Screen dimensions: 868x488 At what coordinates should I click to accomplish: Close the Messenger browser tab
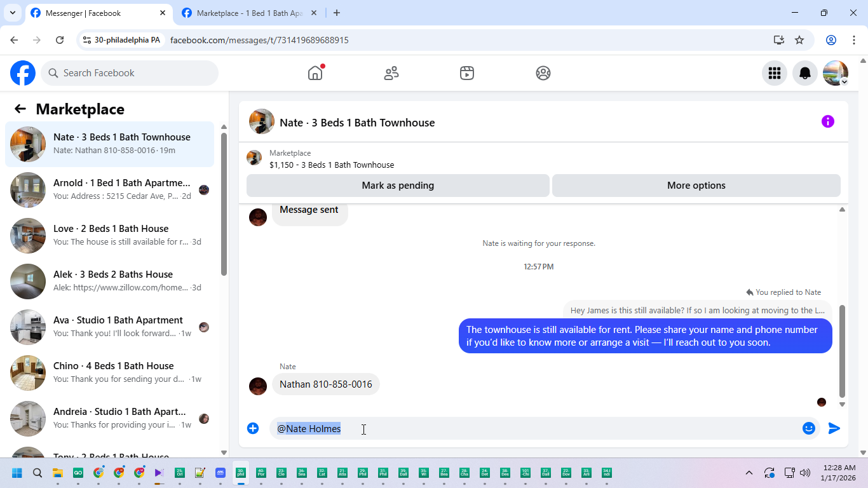point(163,13)
